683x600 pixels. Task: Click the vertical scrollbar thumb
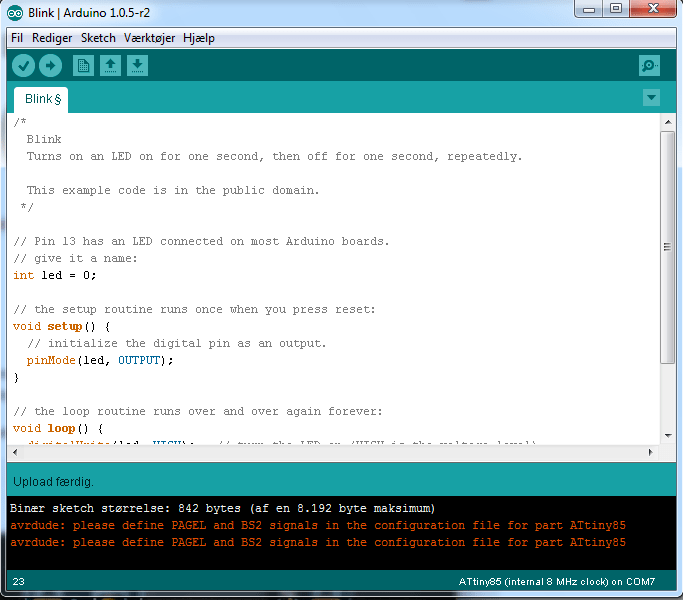[667, 247]
